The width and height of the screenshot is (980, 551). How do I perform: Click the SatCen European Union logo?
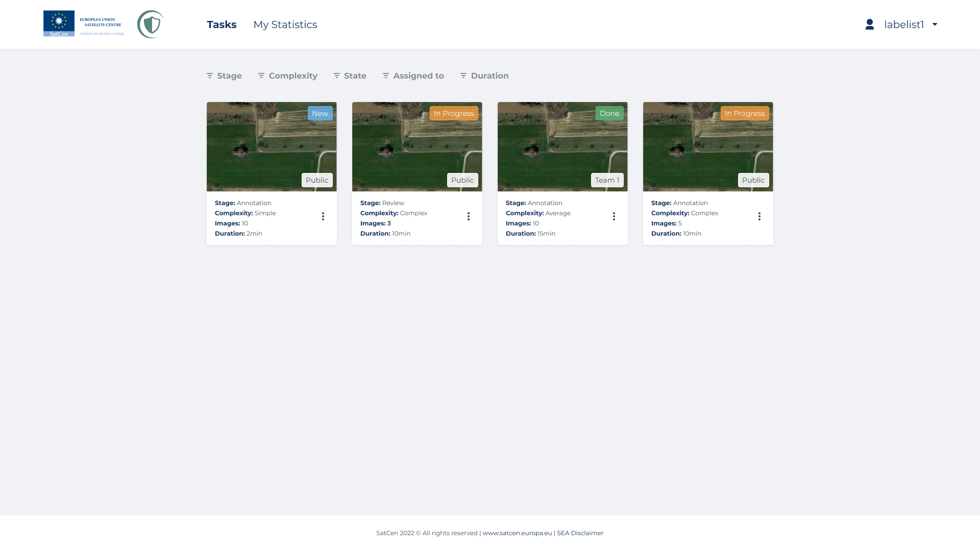[83, 24]
